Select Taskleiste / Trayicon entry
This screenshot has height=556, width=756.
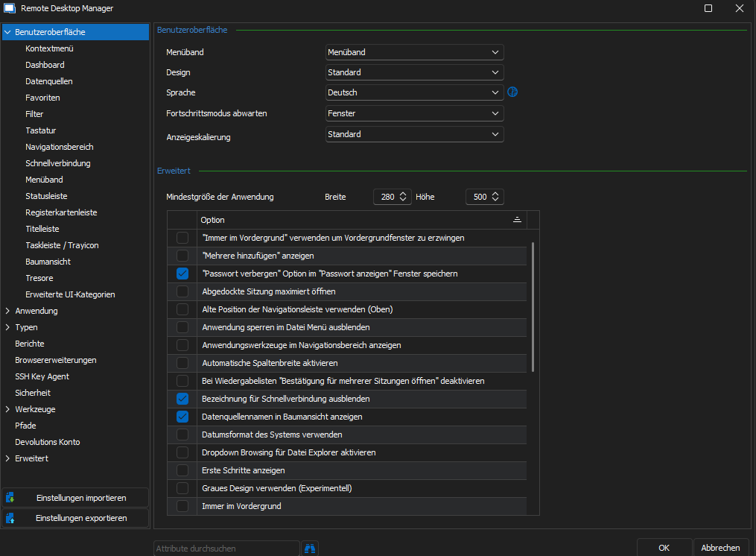pos(62,245)
